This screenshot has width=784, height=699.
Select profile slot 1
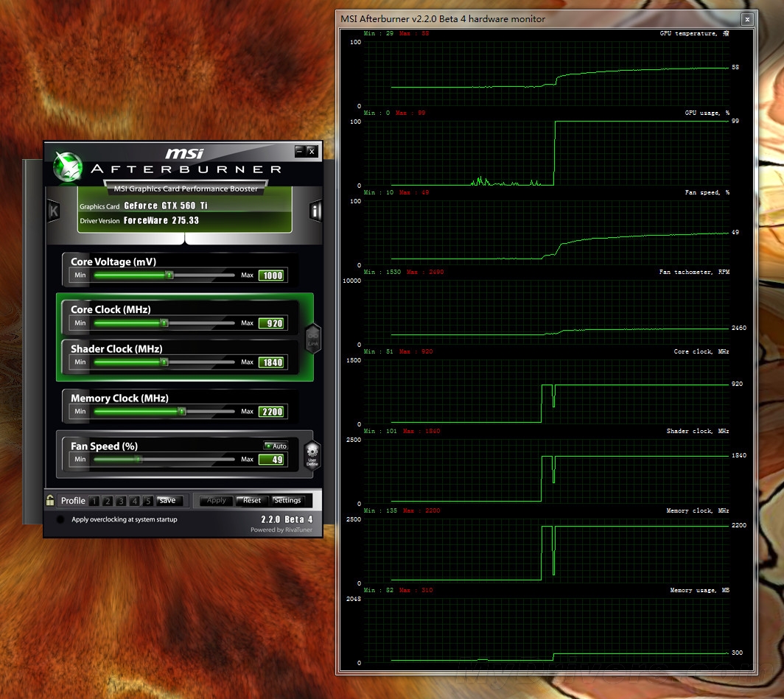pyautogui.click(x=94, y=501)
